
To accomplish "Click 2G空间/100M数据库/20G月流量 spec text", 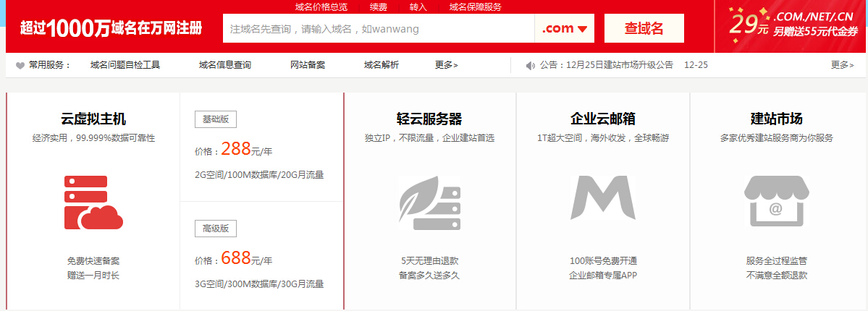I will click(259, 175).
